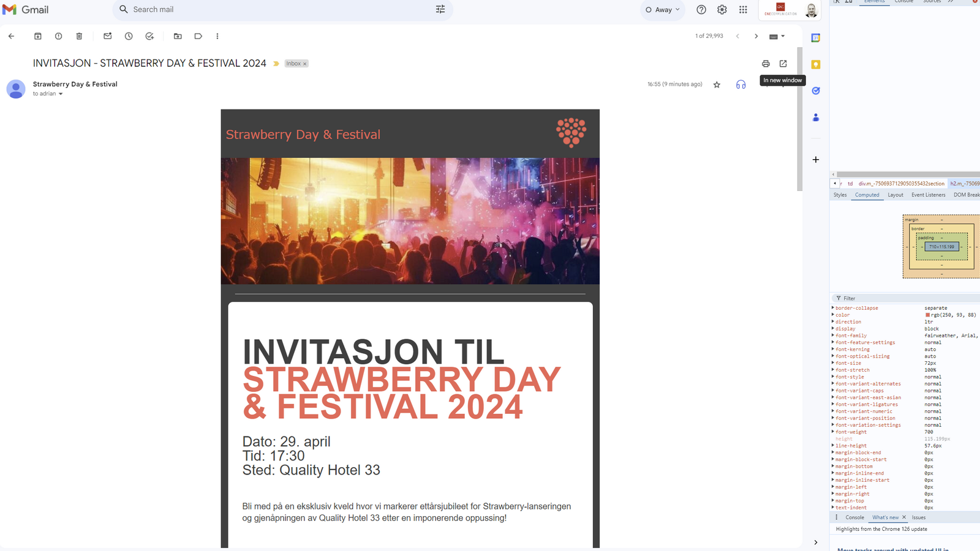Viewport: 980px width, 551px height.
Task: Click into the Search mail field
Action: click(x=276, y=10)
